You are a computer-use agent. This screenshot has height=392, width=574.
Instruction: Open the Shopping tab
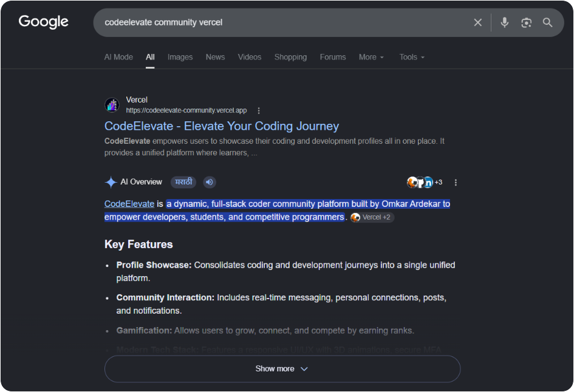291,57
